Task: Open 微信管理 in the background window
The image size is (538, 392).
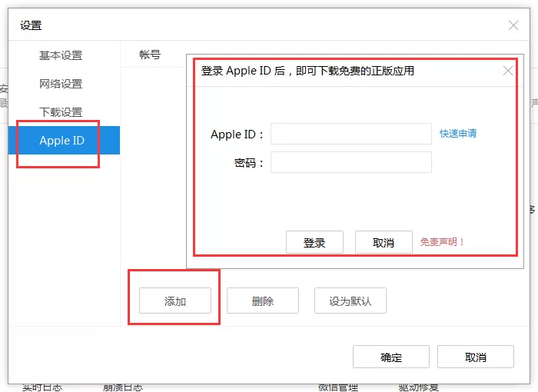Action: coord(338,388)
